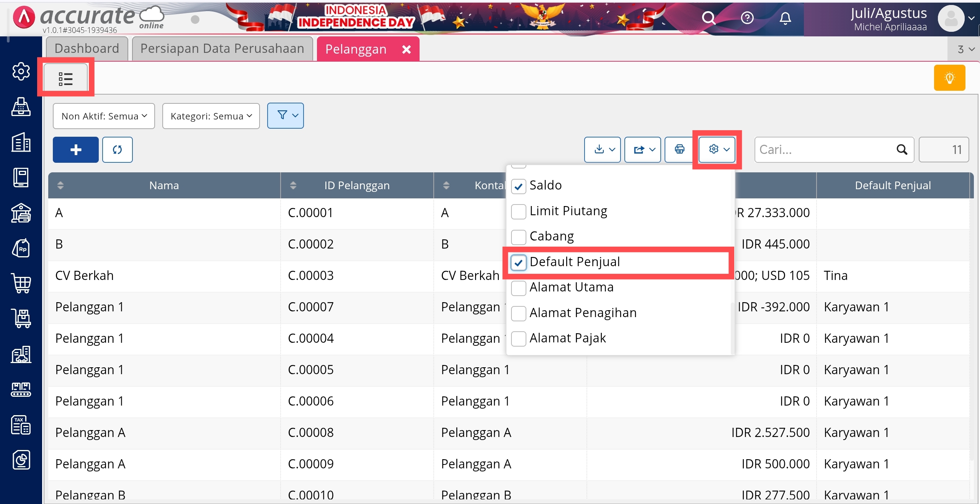Screen dimensions: 980x504
Task: Open the shopping cart sidebar module
Action: 21,283
